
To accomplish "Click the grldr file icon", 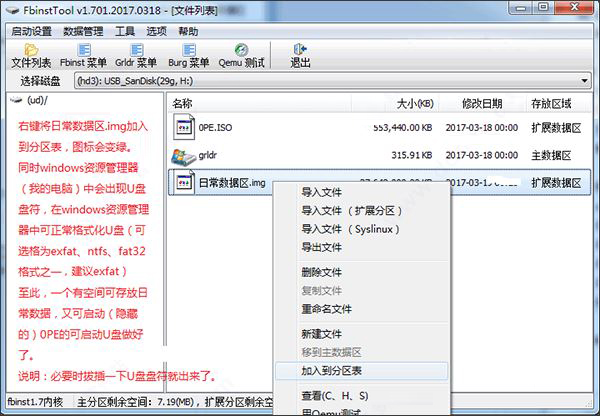I will (x=183, y=156).
